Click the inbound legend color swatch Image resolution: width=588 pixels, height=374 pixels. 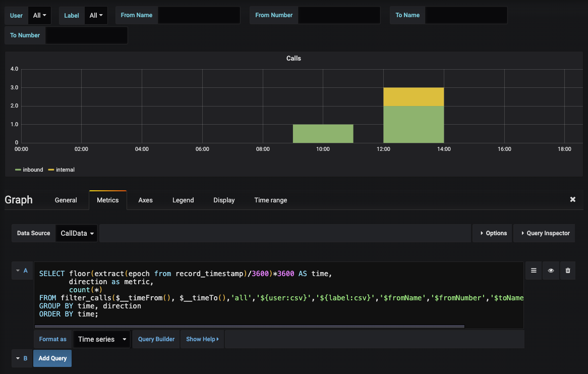coord(17,170)
